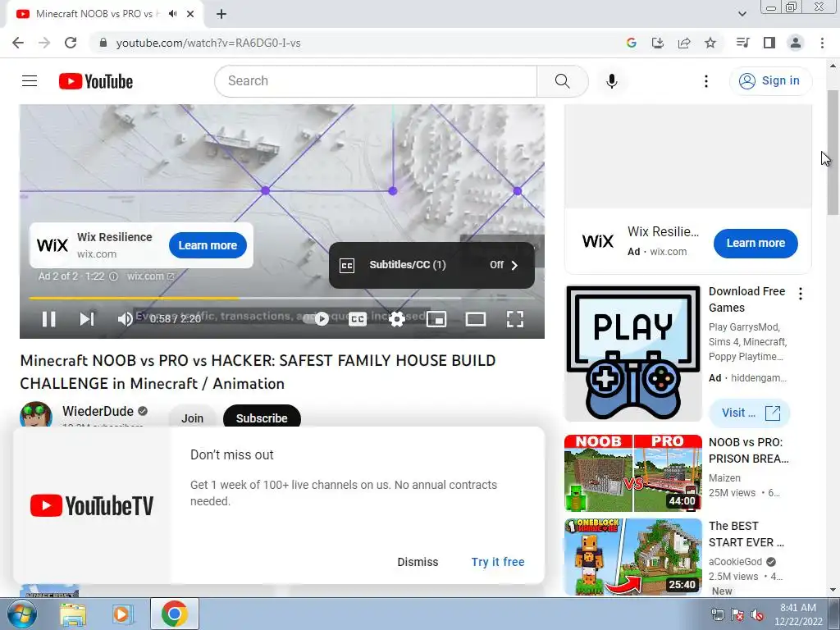Viewport: 840px width, 630px height.
Task: Select the Minecraft NOOB vs PRO tab
Action: tap(105, 14)
